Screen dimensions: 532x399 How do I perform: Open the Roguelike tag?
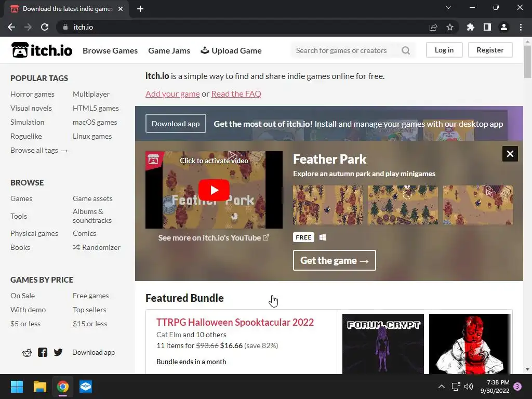click(26, 136)
